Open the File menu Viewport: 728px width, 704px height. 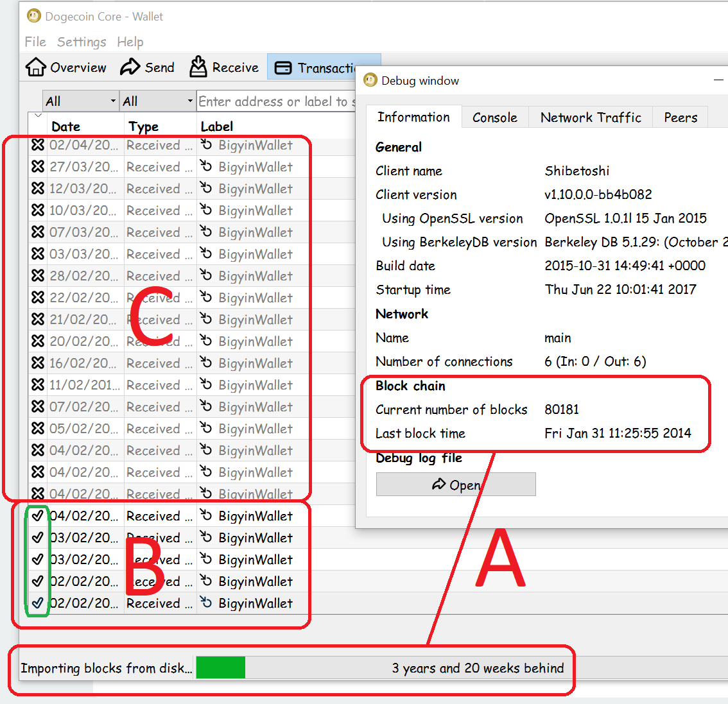click(x=35, y=42)
